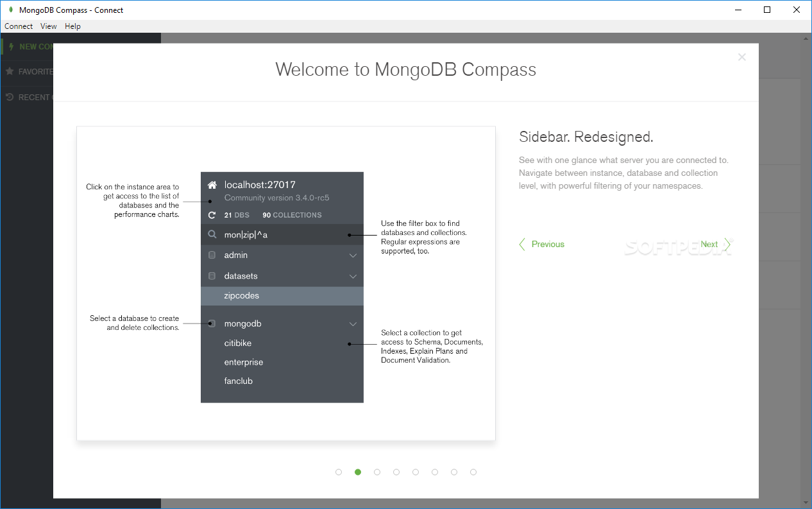812x509 pixels.
Task: Expand the admin database chevron
Action: pyautogui.click(x=353, y=255)
